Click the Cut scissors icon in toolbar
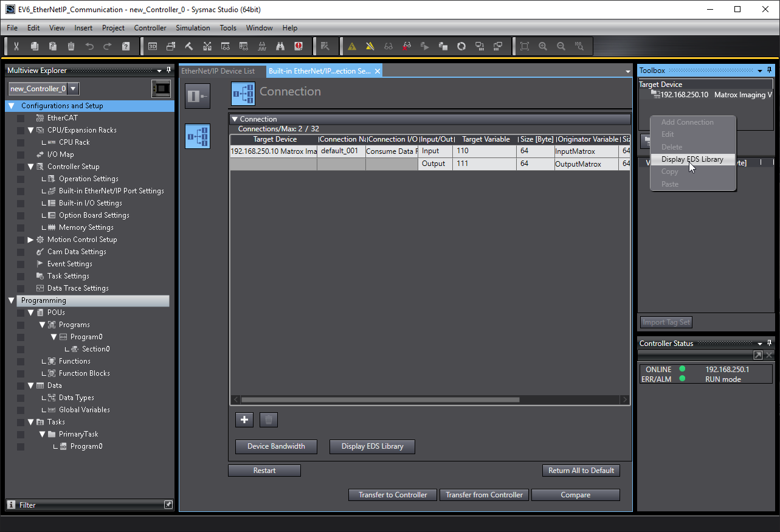The height and width of the screenshot is (532, 780). coord(16,46)
